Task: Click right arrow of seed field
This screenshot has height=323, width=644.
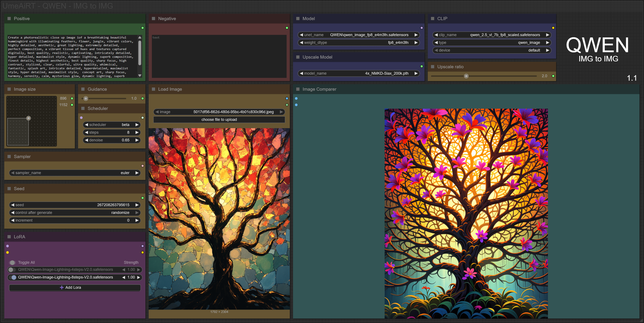Action: [x=137, y=205]
